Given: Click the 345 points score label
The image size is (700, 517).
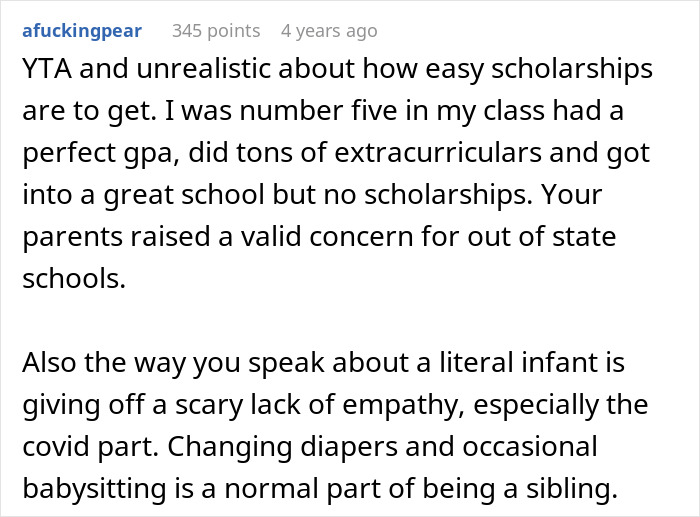Looking at the screenshot, I should [x=216, y=31].
